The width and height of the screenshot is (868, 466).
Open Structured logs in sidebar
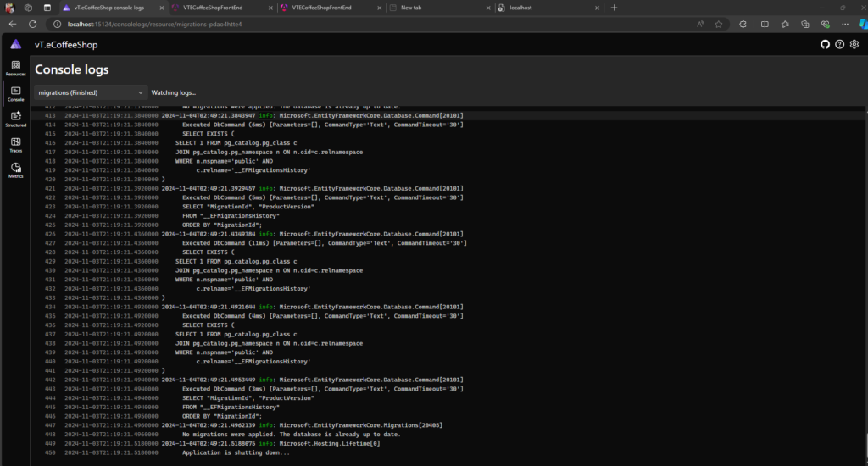(x=15, y=119)
